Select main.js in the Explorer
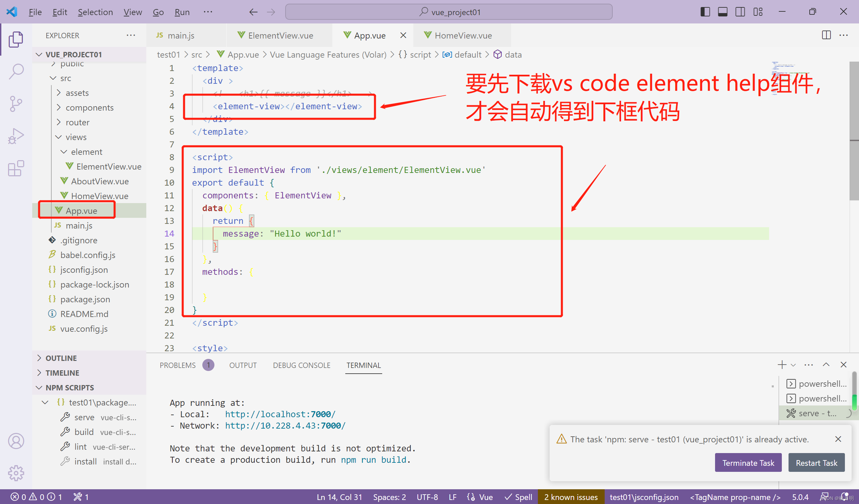859x504 pixels. tap(79, 226)
